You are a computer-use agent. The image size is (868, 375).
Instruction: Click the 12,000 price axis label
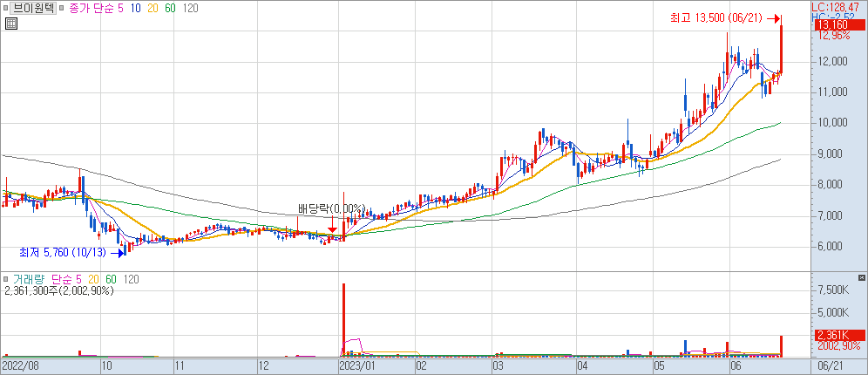pyautogui.click(x=832, y=61)
